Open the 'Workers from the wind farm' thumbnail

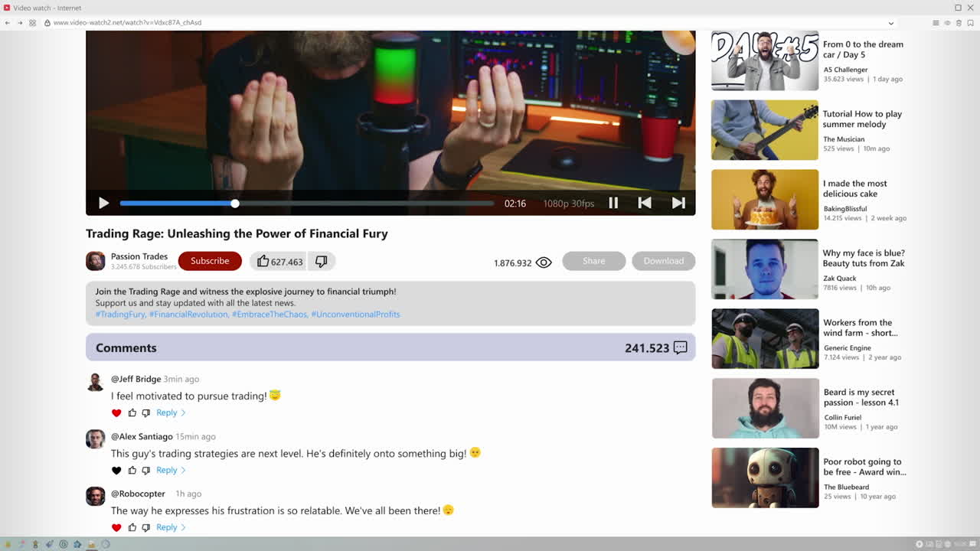765,339
